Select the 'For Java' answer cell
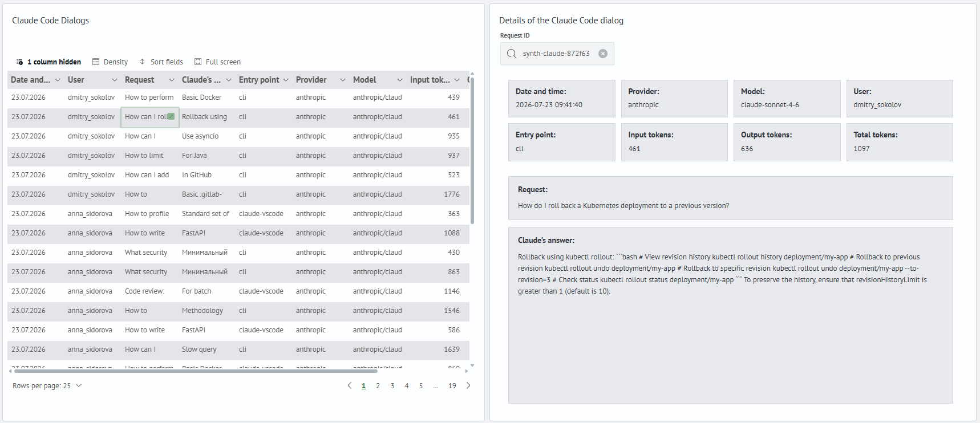This screenshot has height=423, width=980. pyautogui.click(x=207, y=156)
